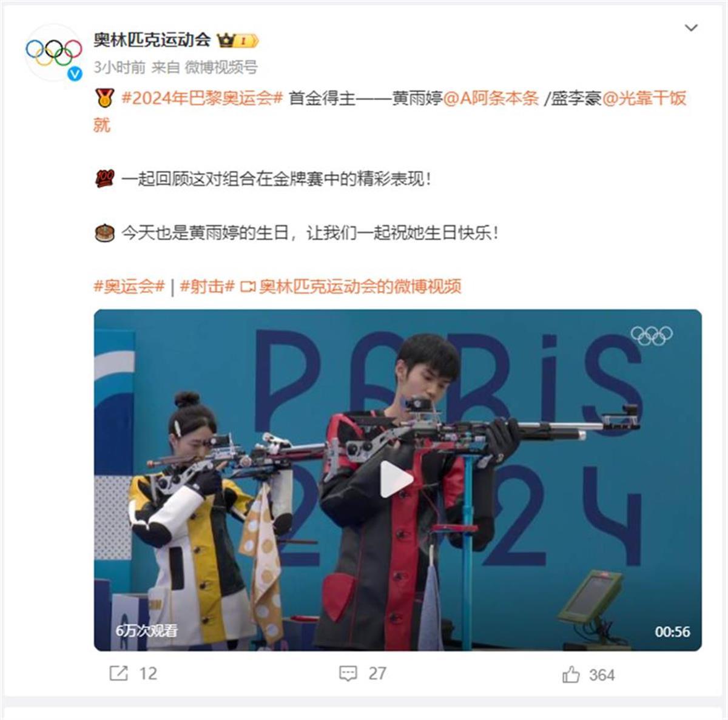The height and width of the screenshot is (720, 728).
Task: Click the 奥林匹克运动会 account name
Action: click(152, 40)
